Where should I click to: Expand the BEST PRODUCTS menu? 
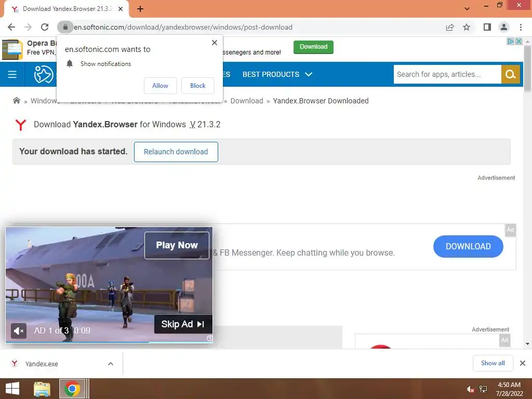[x=277, y=74]
